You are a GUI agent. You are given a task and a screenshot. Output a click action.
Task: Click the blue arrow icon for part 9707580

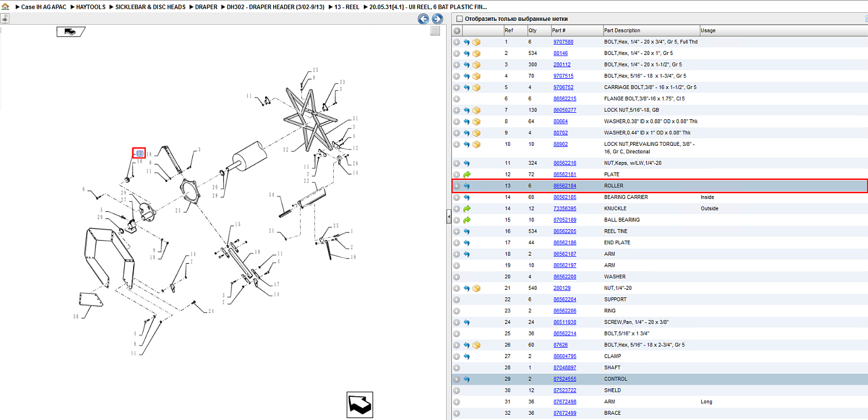click(x=466, y=42)
